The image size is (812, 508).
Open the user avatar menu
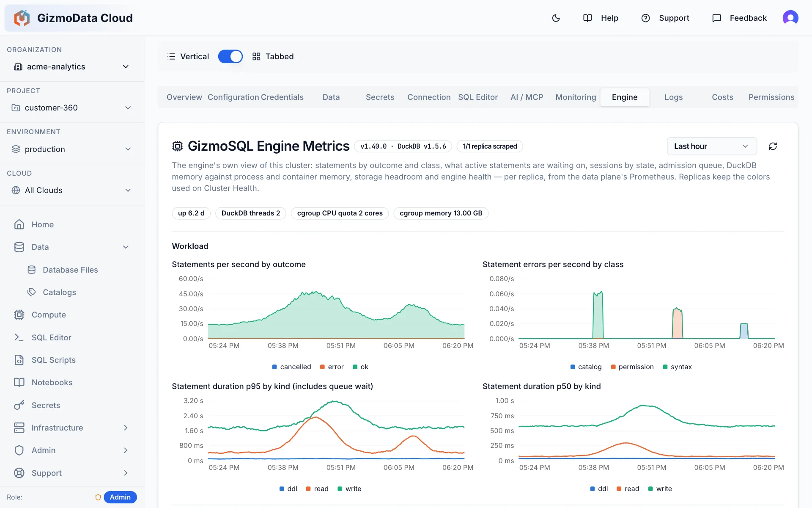click(x=790, y=18)
